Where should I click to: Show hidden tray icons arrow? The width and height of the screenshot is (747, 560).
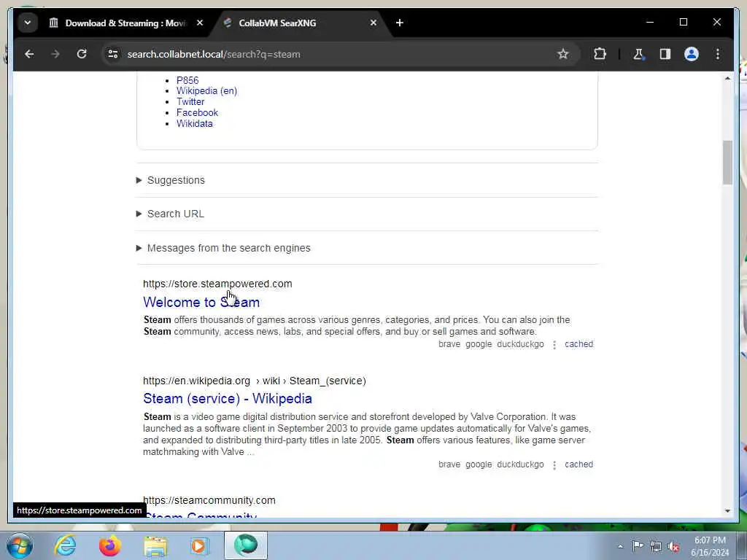pos(620,547)
